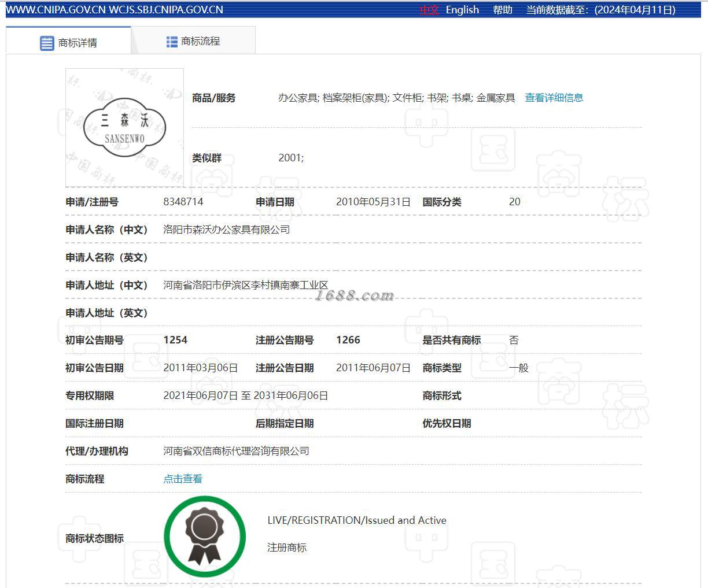
Task: Switch to the 商标流程 tab
Action: pyautogui.click(x=193, y=42)
